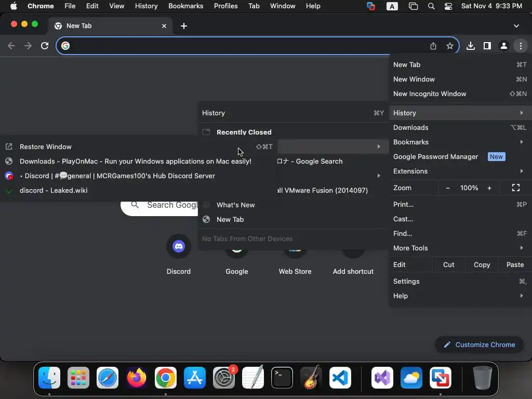Click the Customize Chrome button
The height and width of the screenshot is (399, 532).
479,345
